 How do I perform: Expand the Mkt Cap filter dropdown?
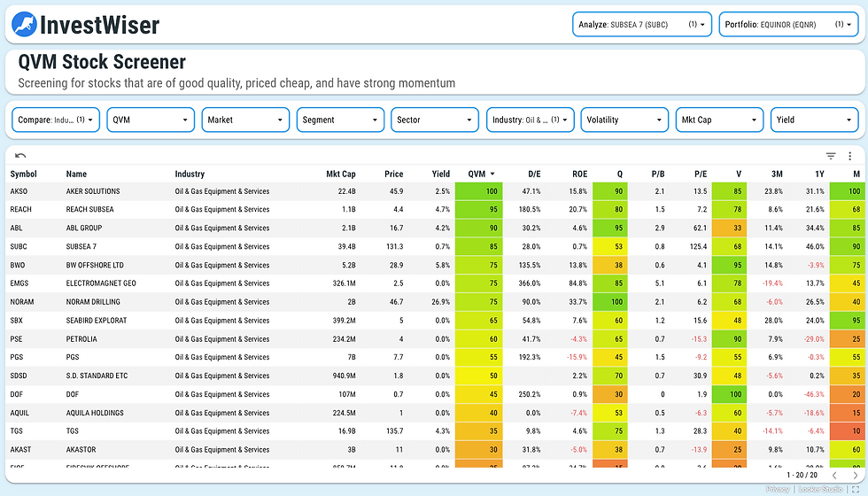[x=719, y=120]
